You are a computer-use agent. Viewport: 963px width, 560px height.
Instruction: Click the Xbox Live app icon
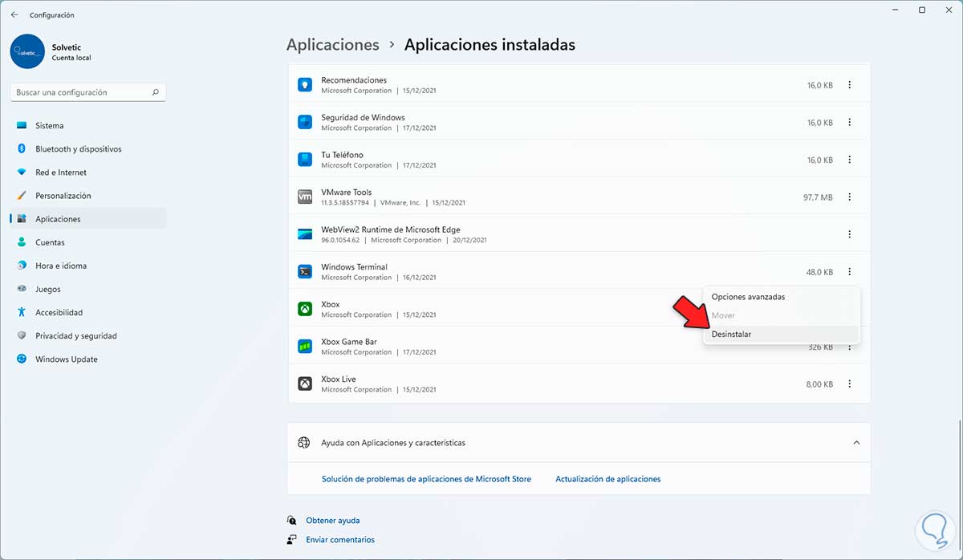coord(305,383)
